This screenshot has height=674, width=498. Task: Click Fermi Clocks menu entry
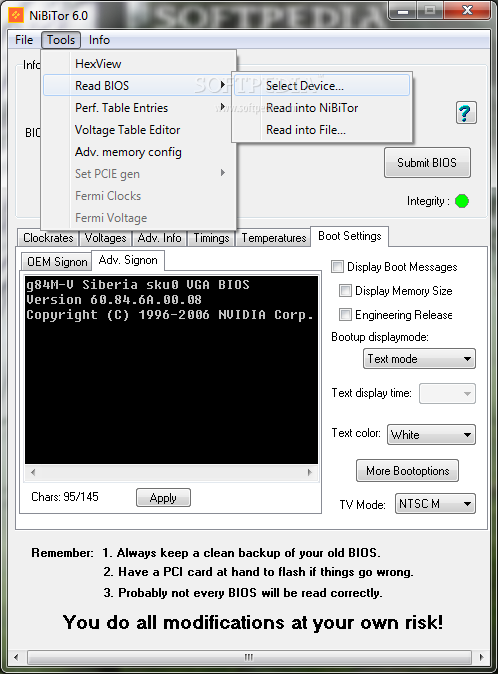pos(139,196)
